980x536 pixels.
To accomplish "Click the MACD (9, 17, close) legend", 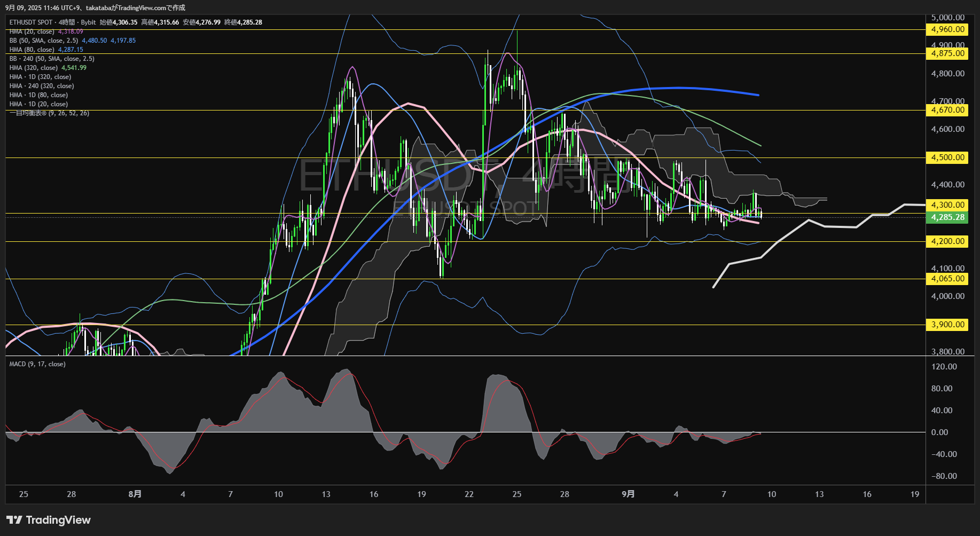I will tap(37, 364).
